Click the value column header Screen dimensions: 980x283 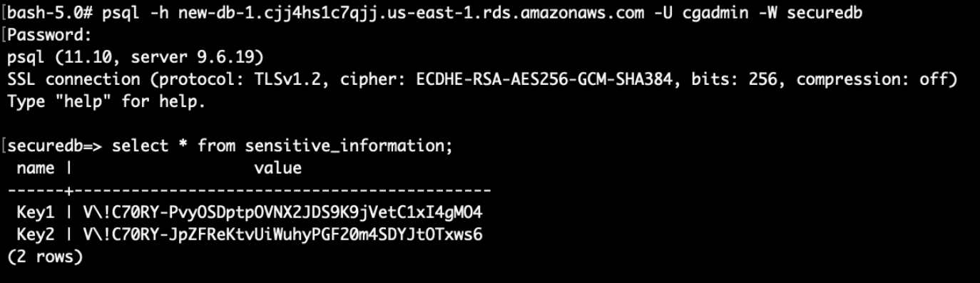(x=277, y=168)
